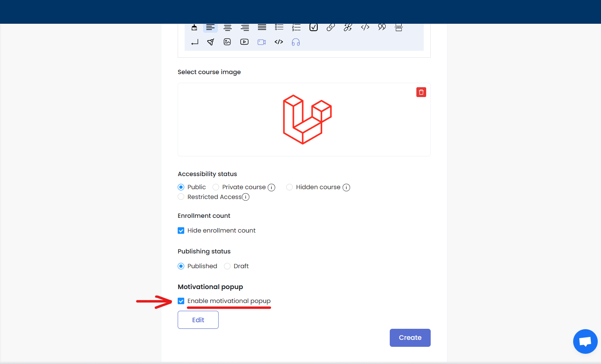Click the 'Publishing status' heading
Viewport: 601px width, 364px height.
(x=204, y=251)
